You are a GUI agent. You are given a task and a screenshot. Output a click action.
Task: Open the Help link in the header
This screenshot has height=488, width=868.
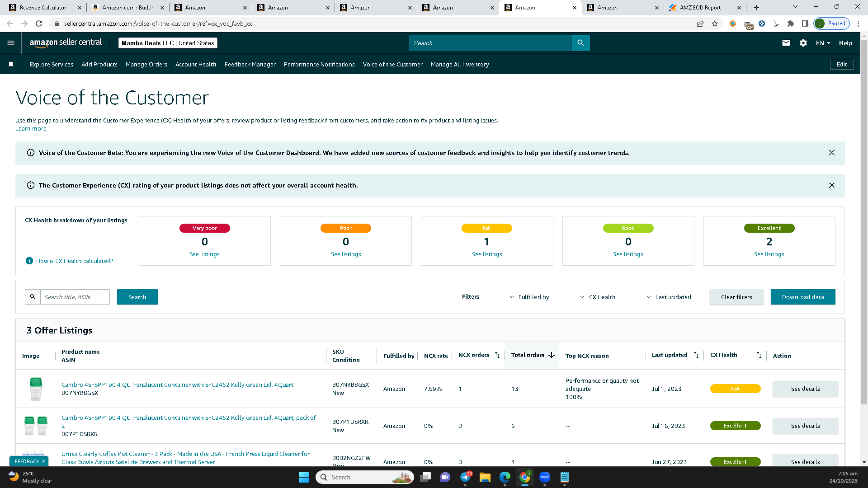(x=845, y=43)
